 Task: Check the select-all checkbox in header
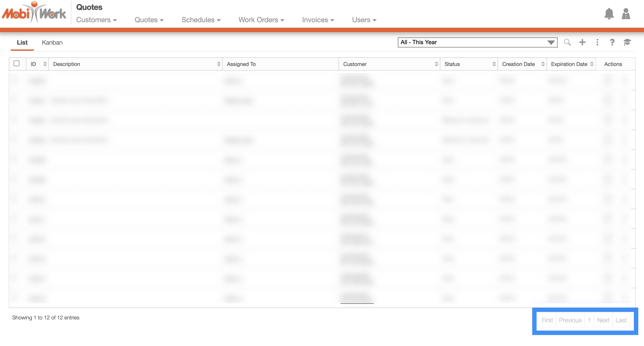[16, 64]
